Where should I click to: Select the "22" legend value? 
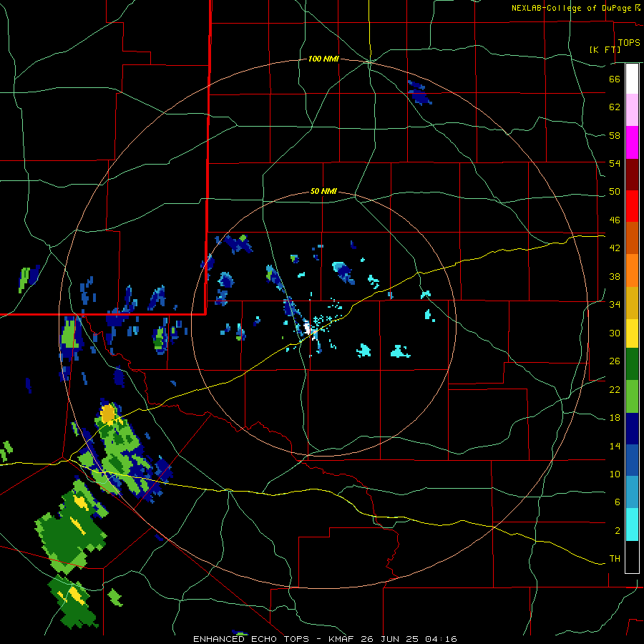[x=615, y=389]
